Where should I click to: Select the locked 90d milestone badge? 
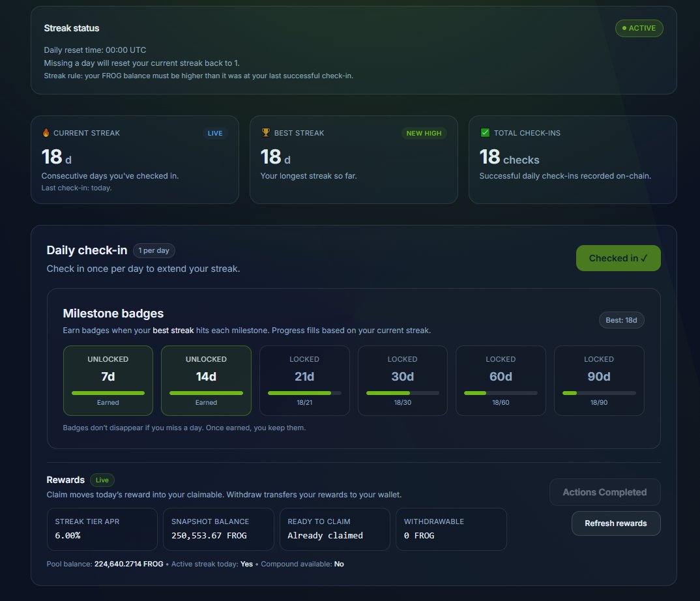coord(599,381)
